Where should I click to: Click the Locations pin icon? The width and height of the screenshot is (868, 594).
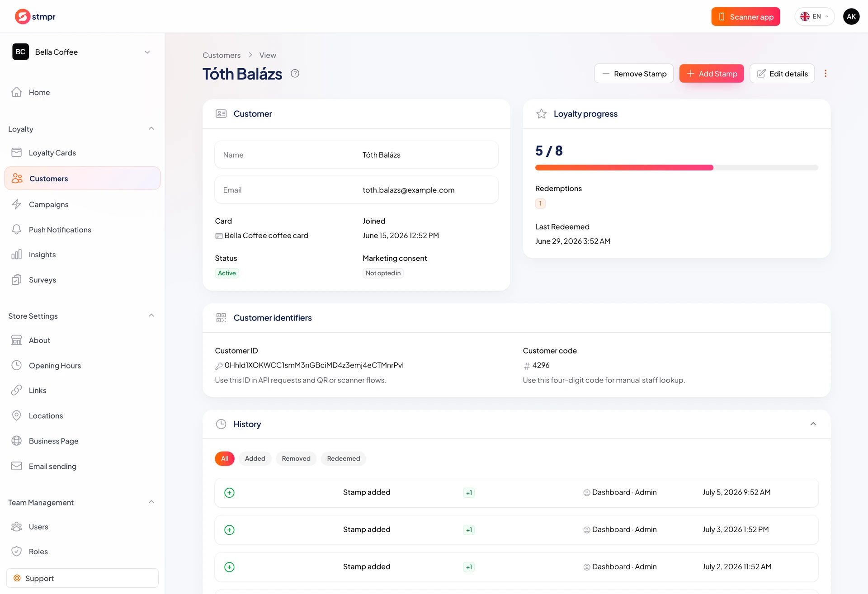click(x=17, y=415)
